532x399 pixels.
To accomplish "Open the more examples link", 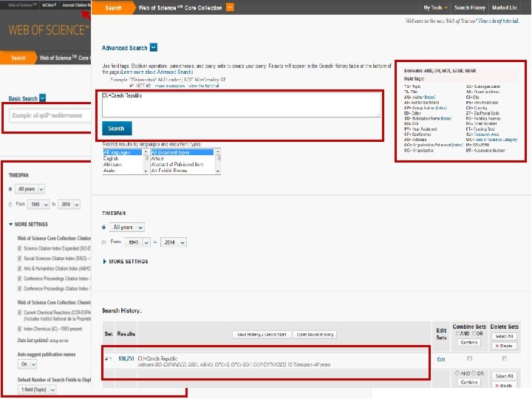I will pos(170,86).
